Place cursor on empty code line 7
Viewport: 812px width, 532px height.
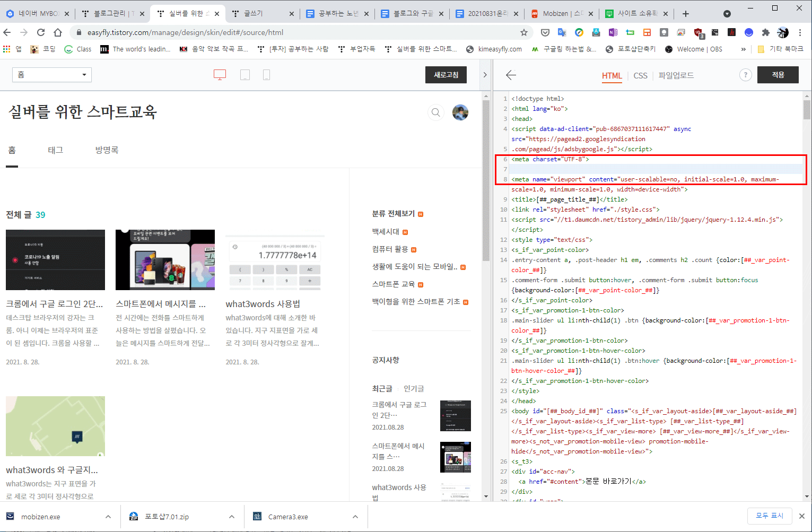click(657, 169)
